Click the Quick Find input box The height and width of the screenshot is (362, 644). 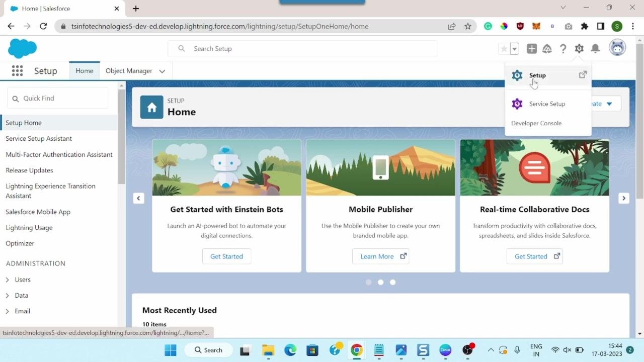pyautogui.click(x=58, y=99)
